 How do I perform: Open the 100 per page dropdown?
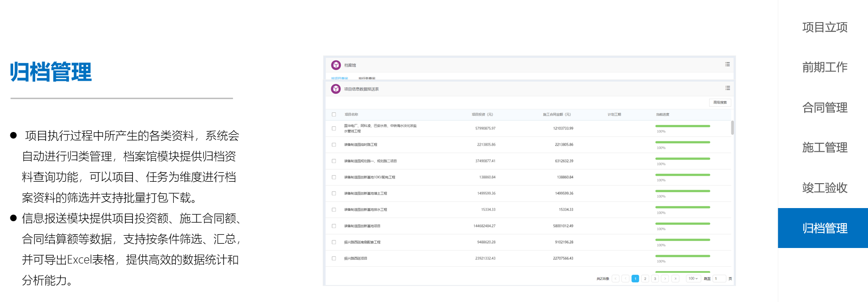point(693,279)
